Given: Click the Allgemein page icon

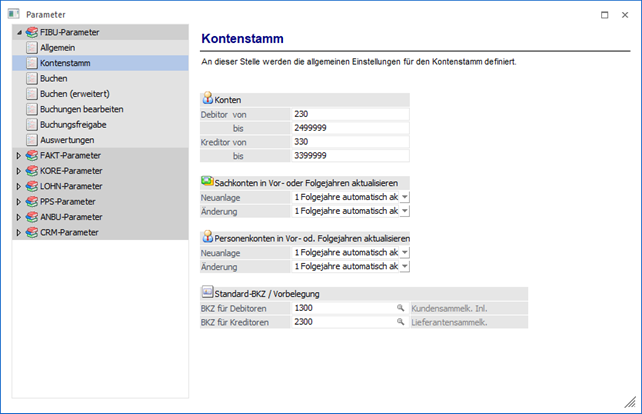Looking at the screenshot, I should (x=32, y=48).
